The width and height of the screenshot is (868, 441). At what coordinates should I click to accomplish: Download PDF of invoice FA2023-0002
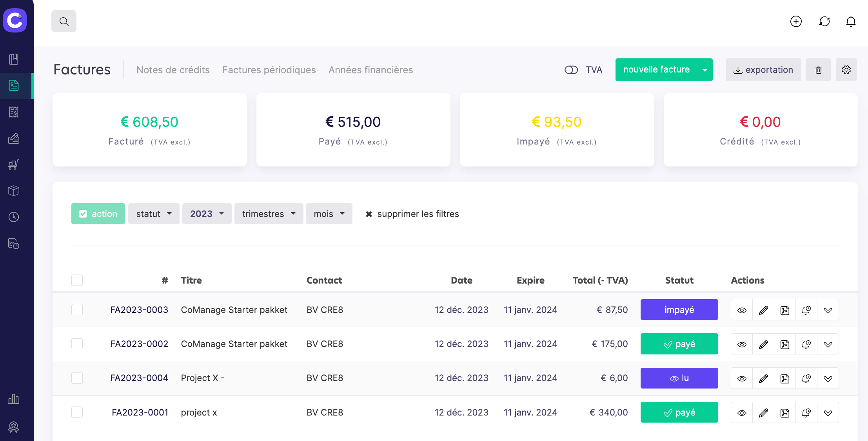[x=785, y=344]
